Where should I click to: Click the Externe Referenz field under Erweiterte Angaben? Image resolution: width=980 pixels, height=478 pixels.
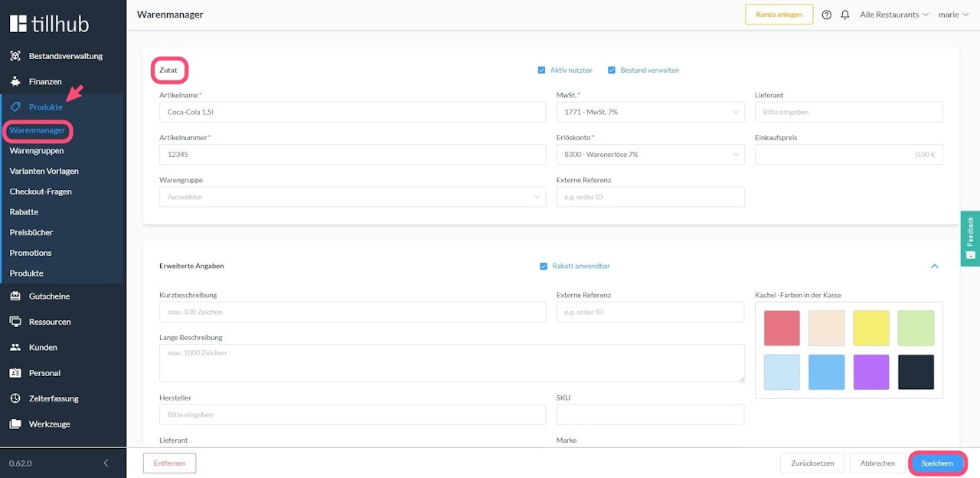click(x=651, y=312)
